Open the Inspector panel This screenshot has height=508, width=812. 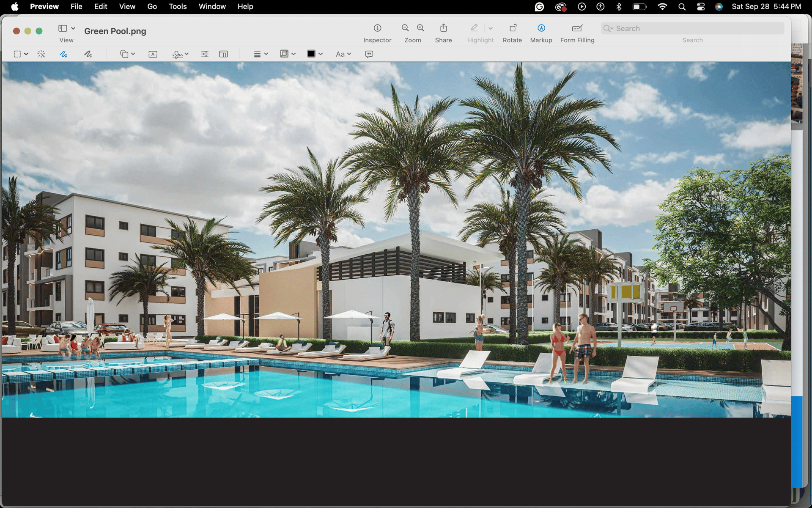[x=377, y=28]
